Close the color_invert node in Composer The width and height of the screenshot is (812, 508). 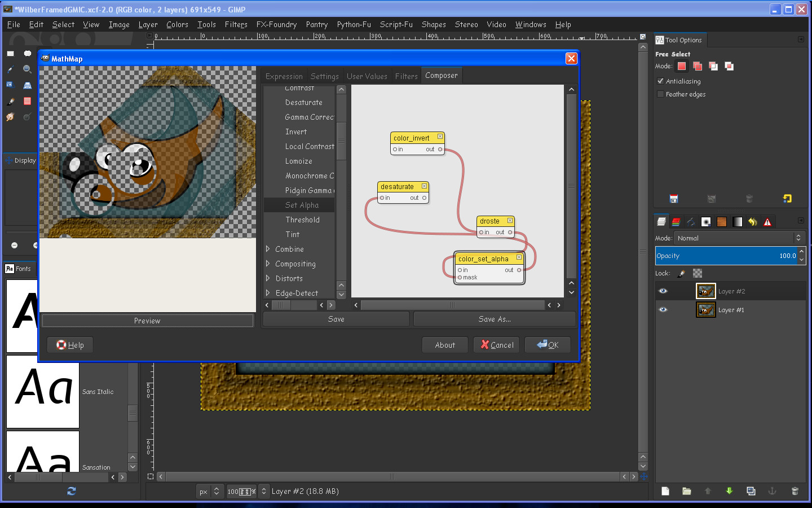pos(440,137)
